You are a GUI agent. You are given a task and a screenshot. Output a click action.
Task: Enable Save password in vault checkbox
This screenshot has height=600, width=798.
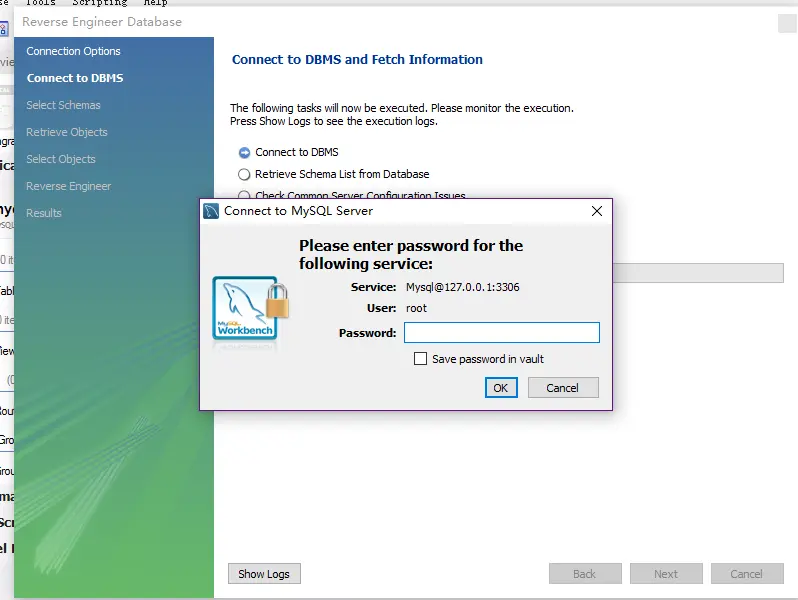click(x=420, y=359)
